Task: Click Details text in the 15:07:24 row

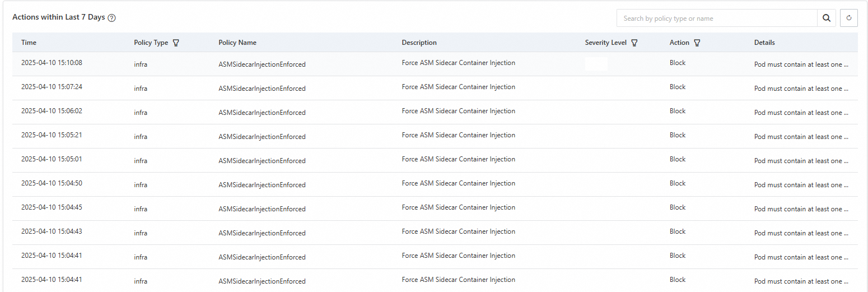Action: pos(801,89)
